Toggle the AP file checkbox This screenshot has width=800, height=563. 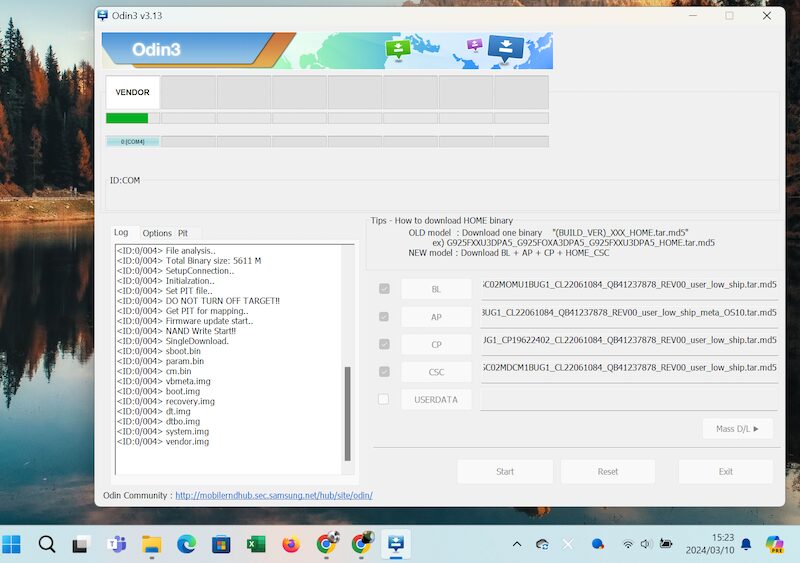click(384, 317)
